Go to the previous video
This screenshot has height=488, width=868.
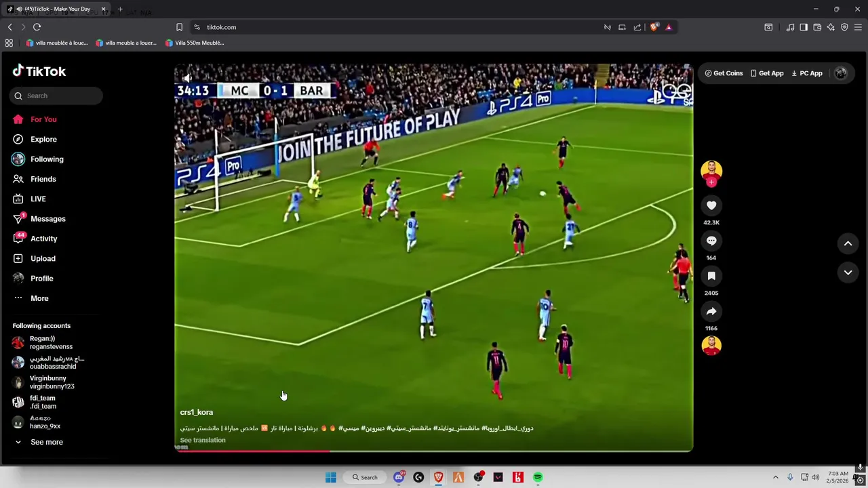pyautogui.click(x=848, y=243)
